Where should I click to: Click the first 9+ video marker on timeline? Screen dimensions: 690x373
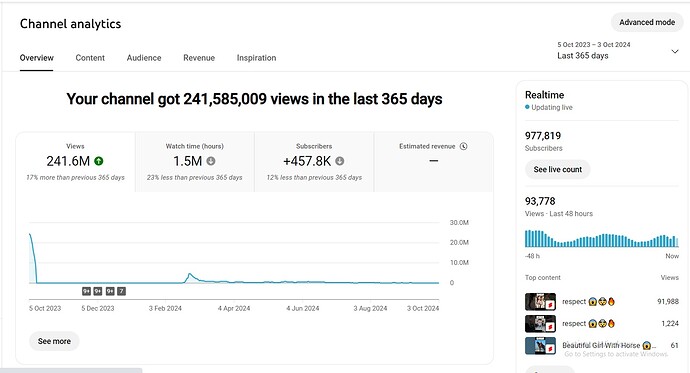(x=86, y=291)
